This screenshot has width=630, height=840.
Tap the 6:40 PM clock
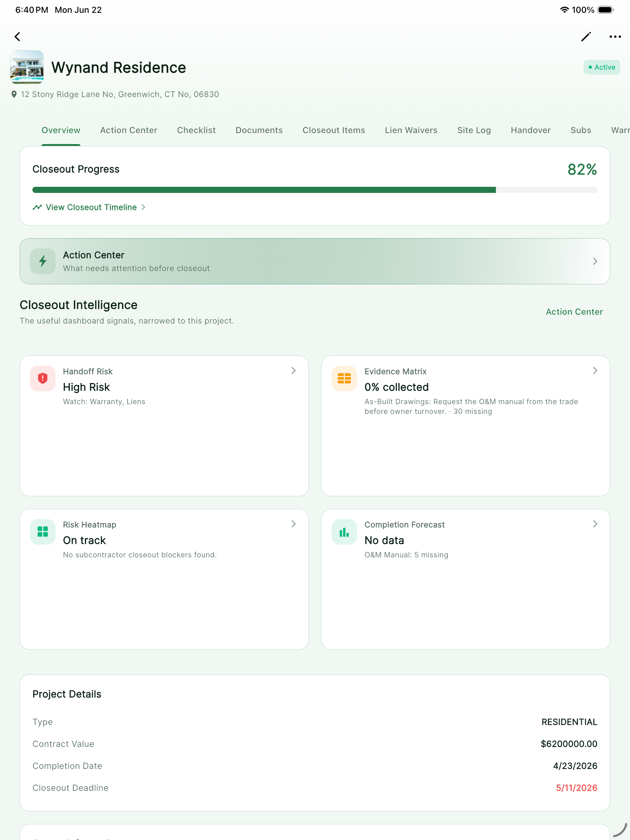tap(32, 10)
